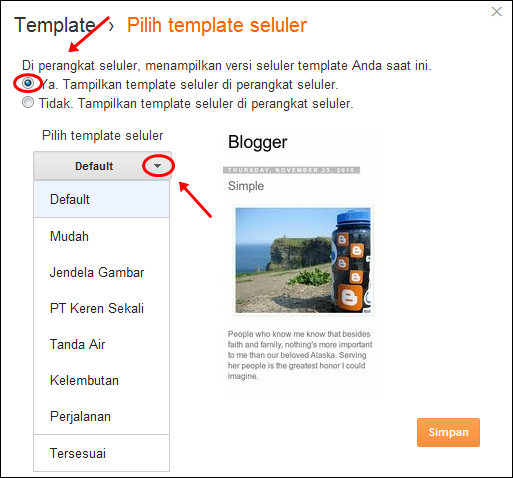Click the breadcrumb chevron after Template

click(x=111, y=26)
